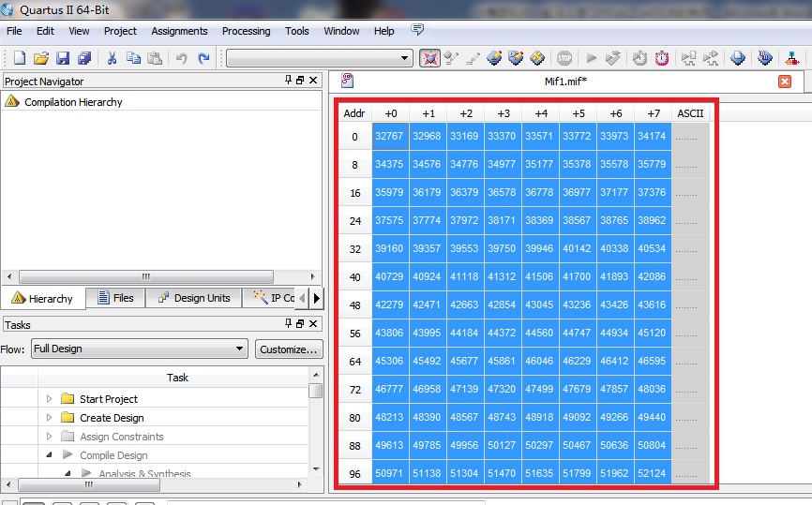The width and height of the screenshot is (812, 505).
Task: Toggle the Project Navigator toolbar icon
Action: coord(429,58)
